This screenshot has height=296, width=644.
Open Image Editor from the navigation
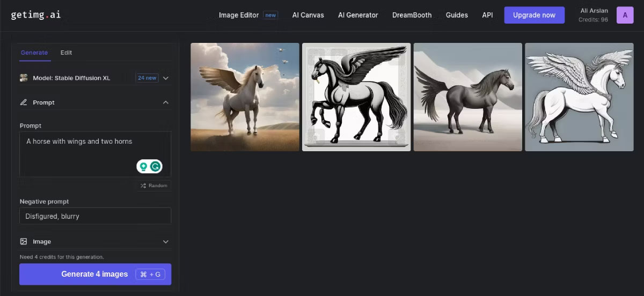click(x=239, y=15)
